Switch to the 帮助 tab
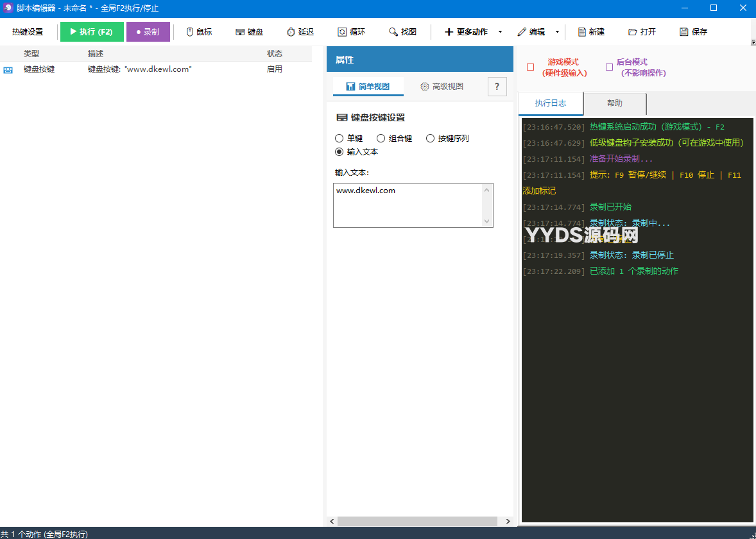 [x=614, y=103]
